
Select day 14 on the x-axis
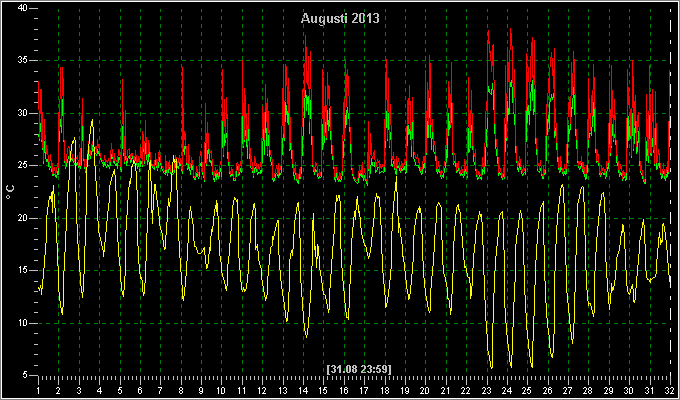tap(303, 390)
